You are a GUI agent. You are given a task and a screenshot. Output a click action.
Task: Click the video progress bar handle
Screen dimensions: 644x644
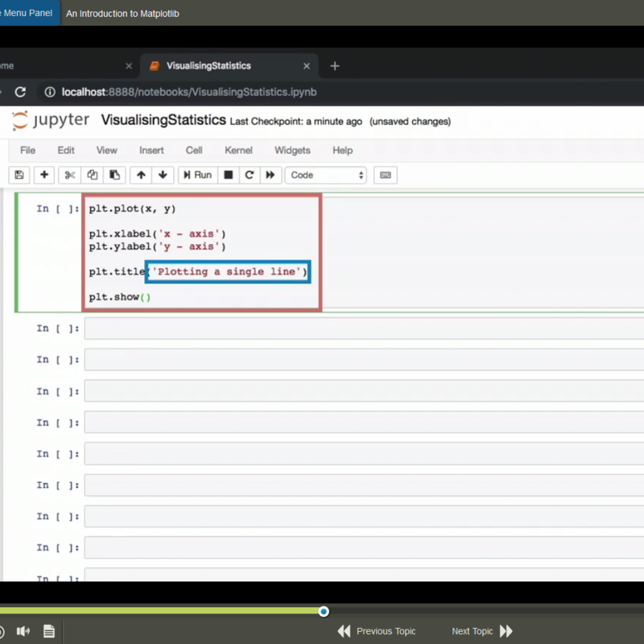click(x=324, y=612)
